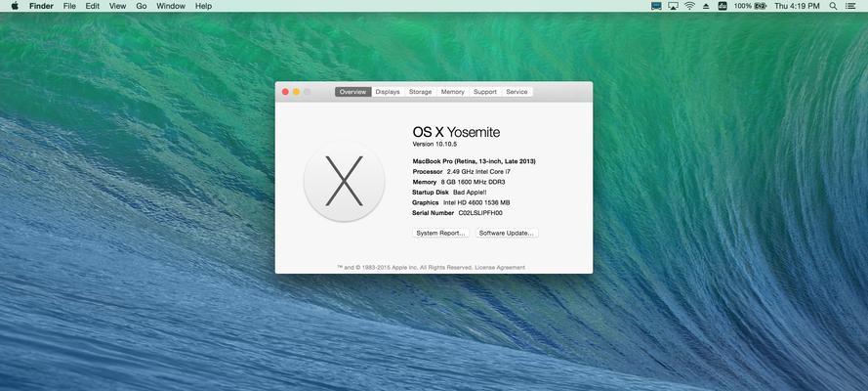Open the Finder menu

click(x=41, y=6)
